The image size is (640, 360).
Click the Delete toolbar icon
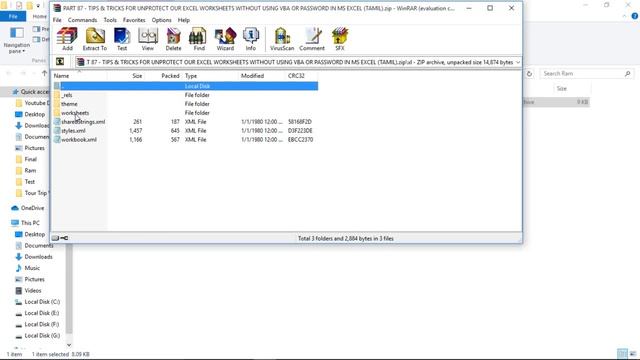click(173, 39)
